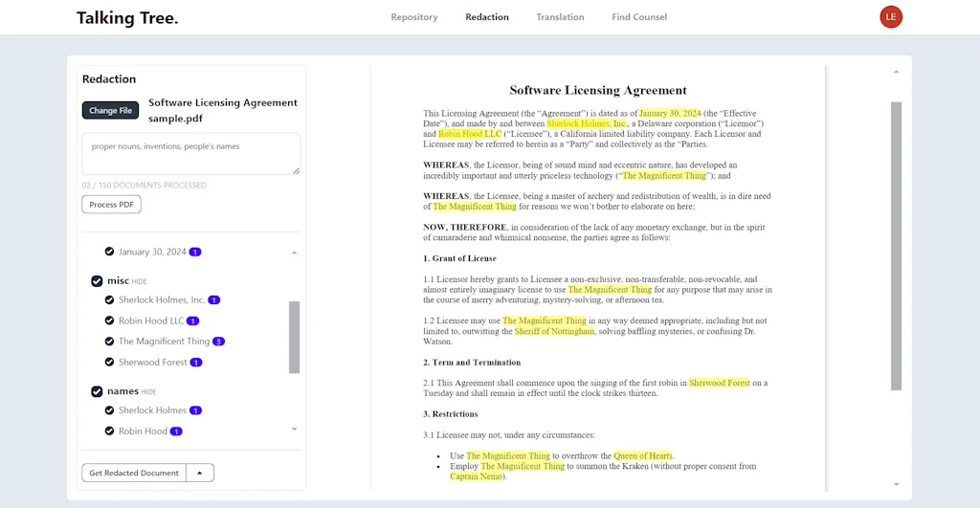Click the Change File button

click(x=110, y=111)
